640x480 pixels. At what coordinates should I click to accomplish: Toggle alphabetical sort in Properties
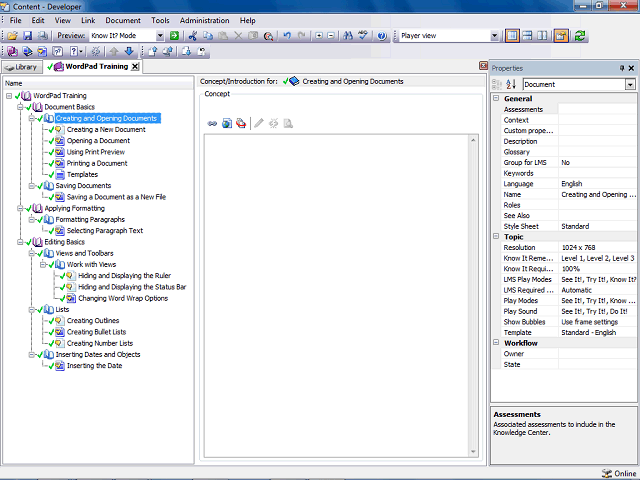click(x=511, y=84)
